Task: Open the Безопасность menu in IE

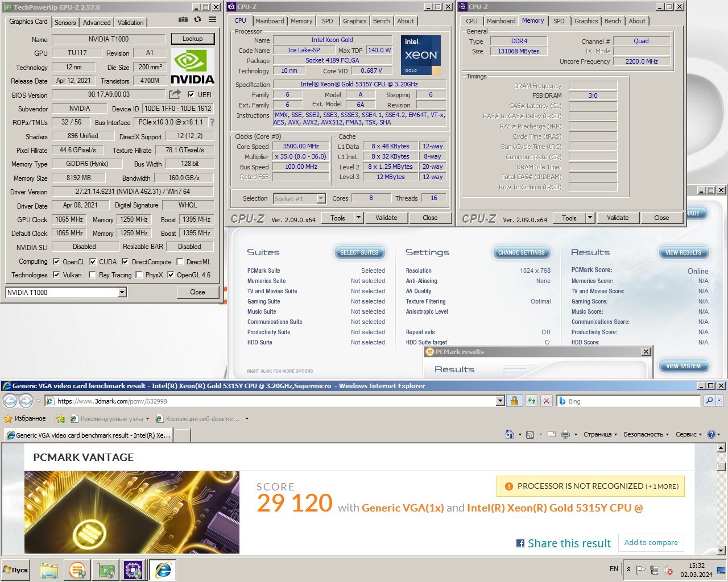Action: coord(646,434)
